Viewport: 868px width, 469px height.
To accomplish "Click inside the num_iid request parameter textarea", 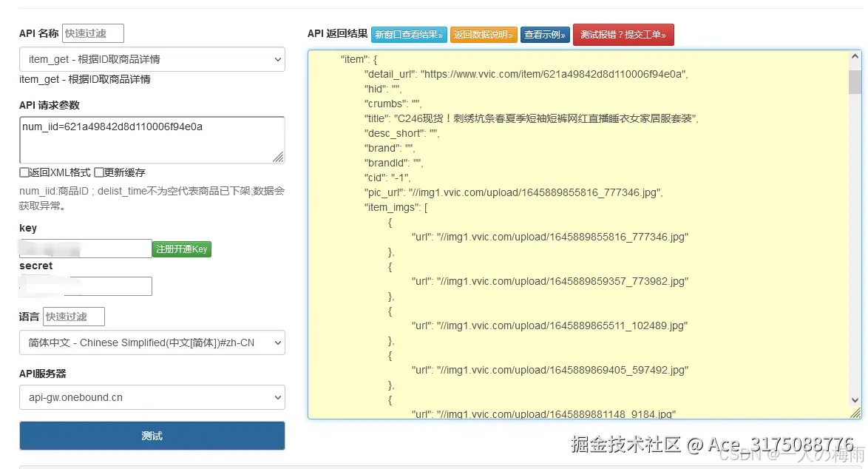I will (152, 139).
